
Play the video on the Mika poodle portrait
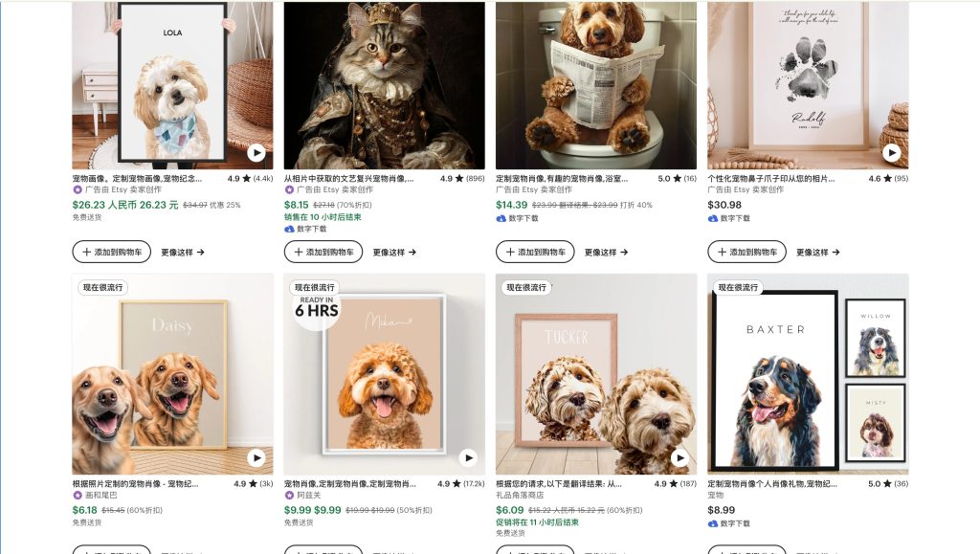pyautogui.click(x=468, y=458)
